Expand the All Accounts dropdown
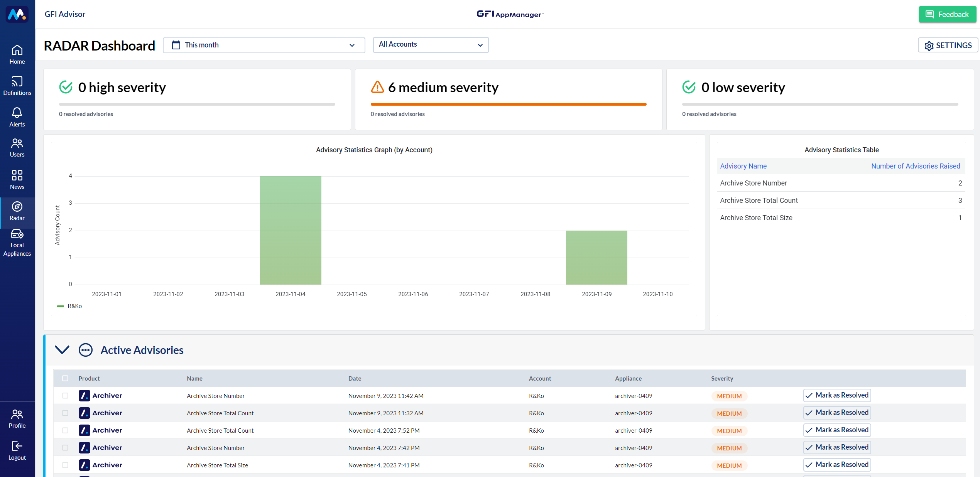The image size is (980, 477). pos(431,45)
